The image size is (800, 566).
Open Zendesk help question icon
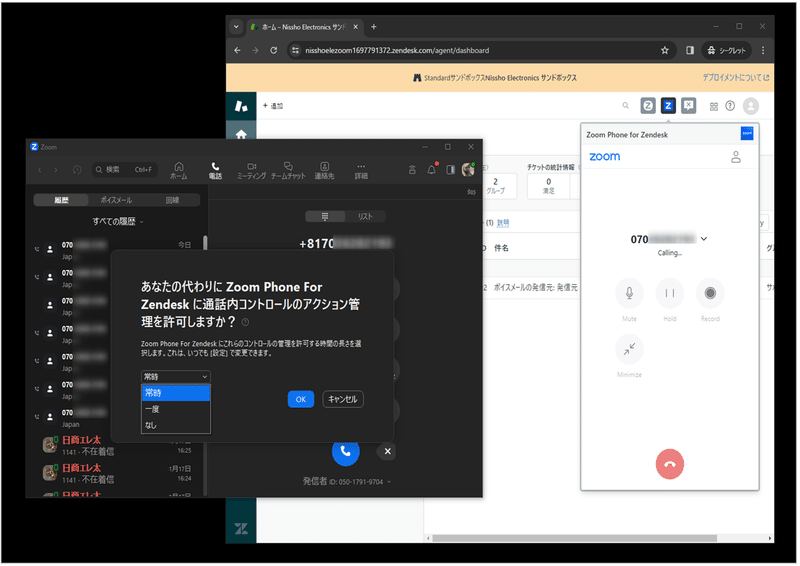click(x=732, y=106)
